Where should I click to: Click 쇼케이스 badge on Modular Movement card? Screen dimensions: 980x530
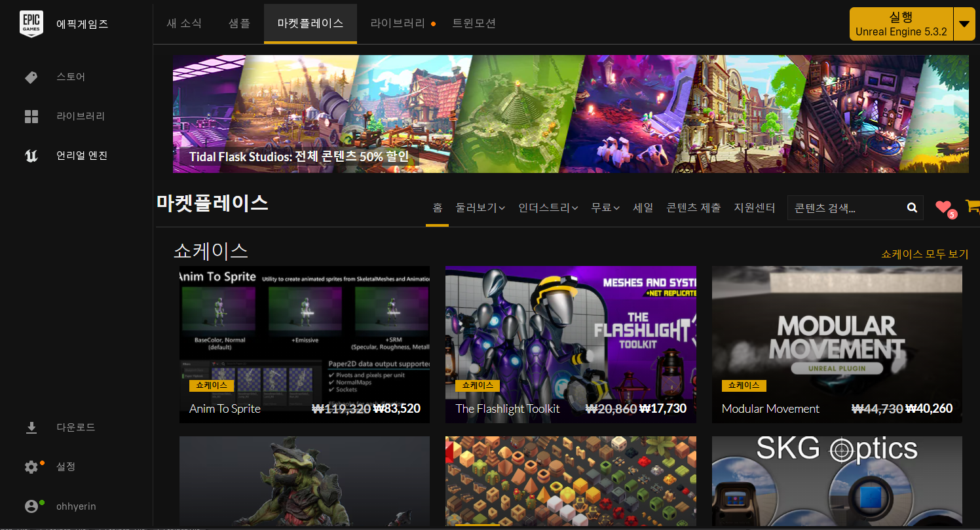point(744,386)
